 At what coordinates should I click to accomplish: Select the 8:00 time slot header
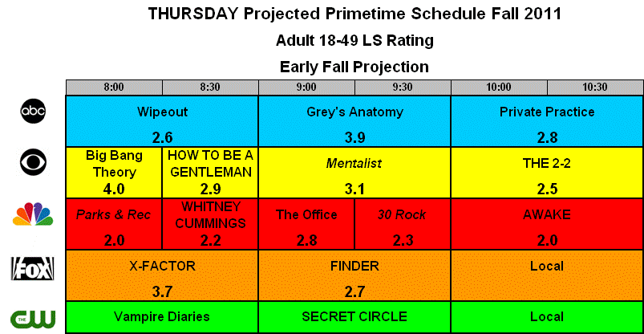coord(114,88)
